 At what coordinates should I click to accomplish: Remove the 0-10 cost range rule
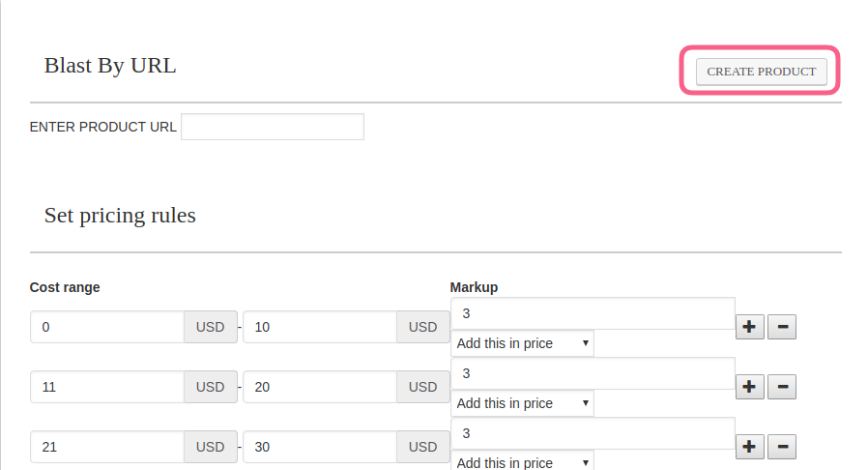(x=782, y=327)
